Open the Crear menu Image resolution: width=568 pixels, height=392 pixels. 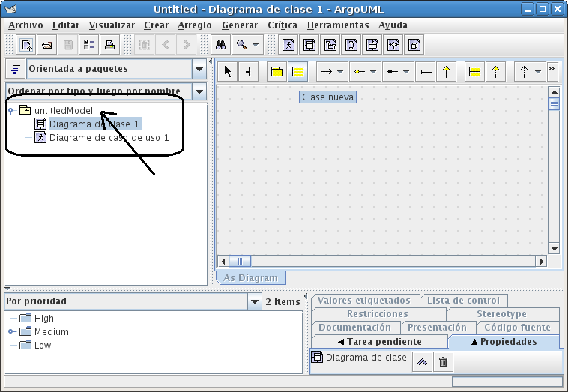[x=156, y=25]
